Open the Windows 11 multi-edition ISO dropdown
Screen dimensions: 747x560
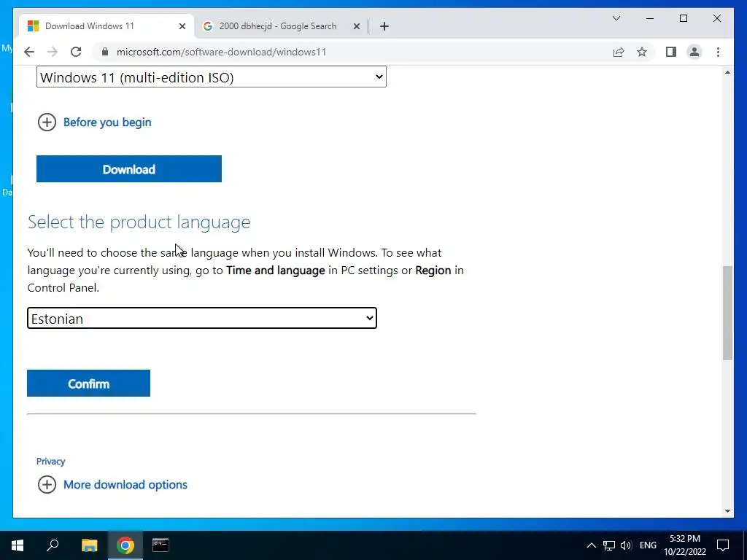(x=212, y=77)
